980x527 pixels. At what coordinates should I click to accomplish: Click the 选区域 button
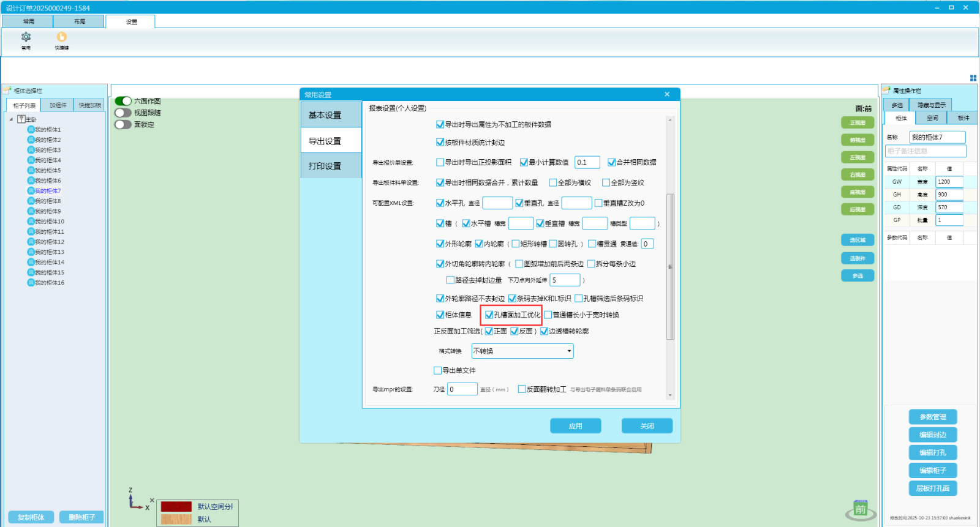click(x=858, y=240)
